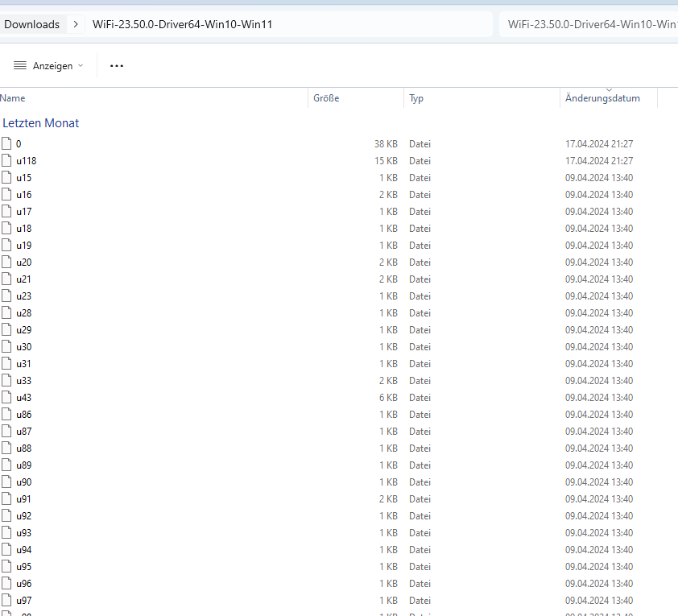678x616 pixels.
Task: Select the file name u93
Action: [x=24, y=532]
